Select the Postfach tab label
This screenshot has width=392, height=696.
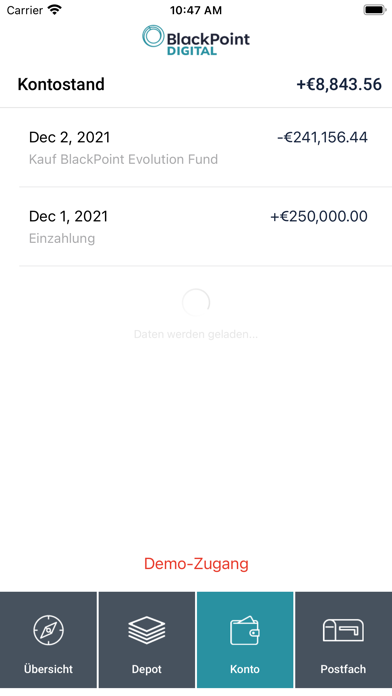point(343,669)
